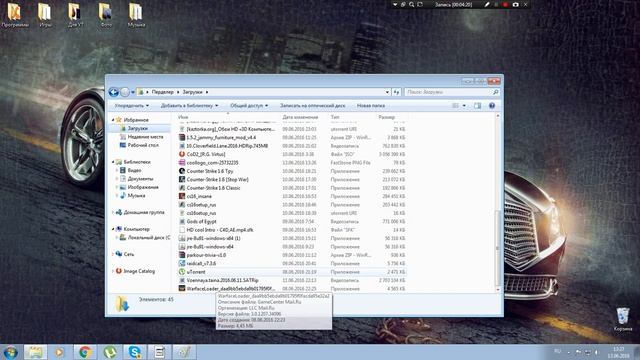The image size is (640, 360).
Task: Open the view options dropdown arrow
Action: coord(464,106)
